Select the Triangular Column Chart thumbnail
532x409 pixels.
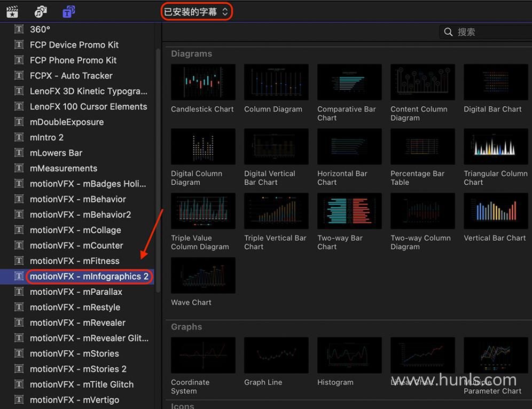(496, 146)
